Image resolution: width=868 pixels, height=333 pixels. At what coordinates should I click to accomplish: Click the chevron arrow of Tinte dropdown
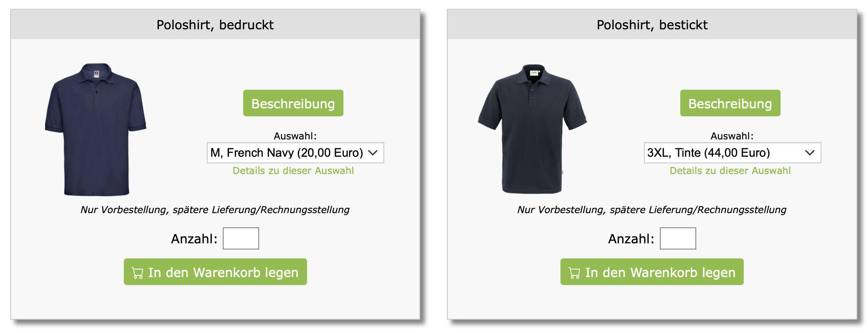click(810, 153)
